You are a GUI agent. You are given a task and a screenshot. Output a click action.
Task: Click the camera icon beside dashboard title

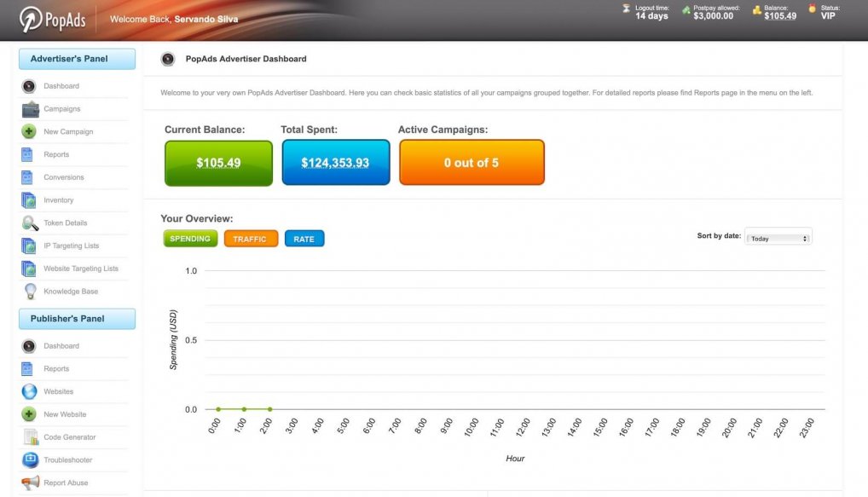(x=168, y=59)
